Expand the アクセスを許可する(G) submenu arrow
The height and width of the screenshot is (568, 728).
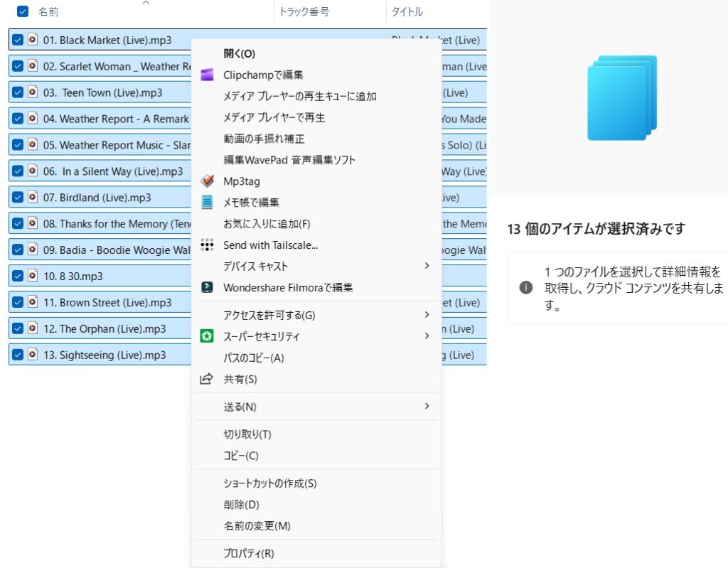coord(427,314)
